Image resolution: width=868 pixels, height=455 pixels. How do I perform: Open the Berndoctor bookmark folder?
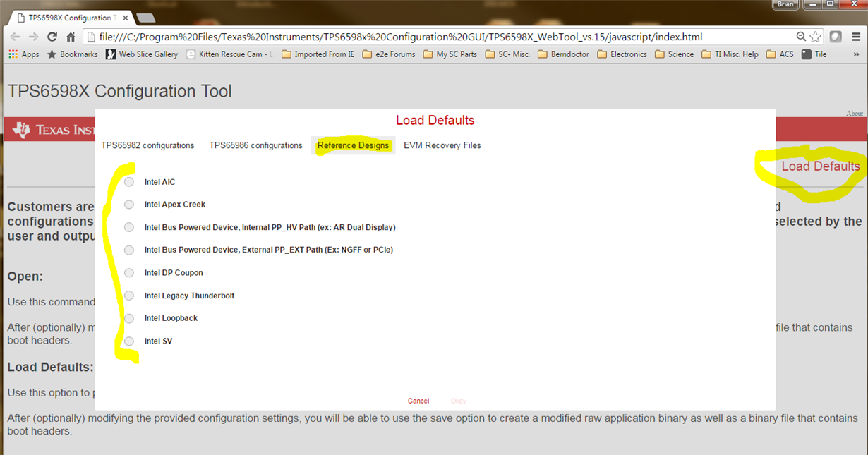pyautogui.click(x=563, y=54)
